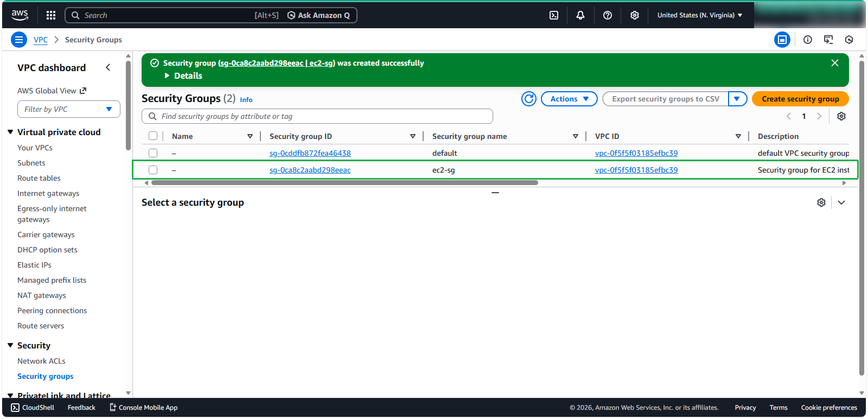Toggle the hamburger navigation menu

click(19, 40)
